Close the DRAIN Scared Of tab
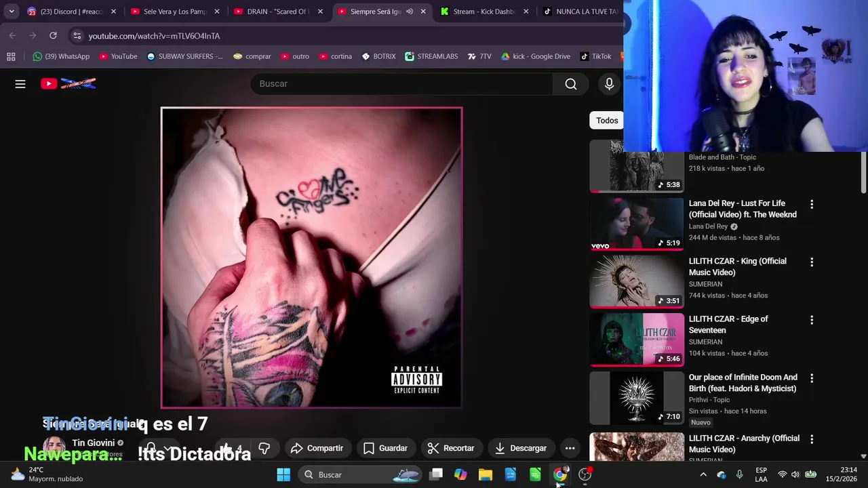Image resolution: width=868 pixels, height=488 pixels. point(320,12)
